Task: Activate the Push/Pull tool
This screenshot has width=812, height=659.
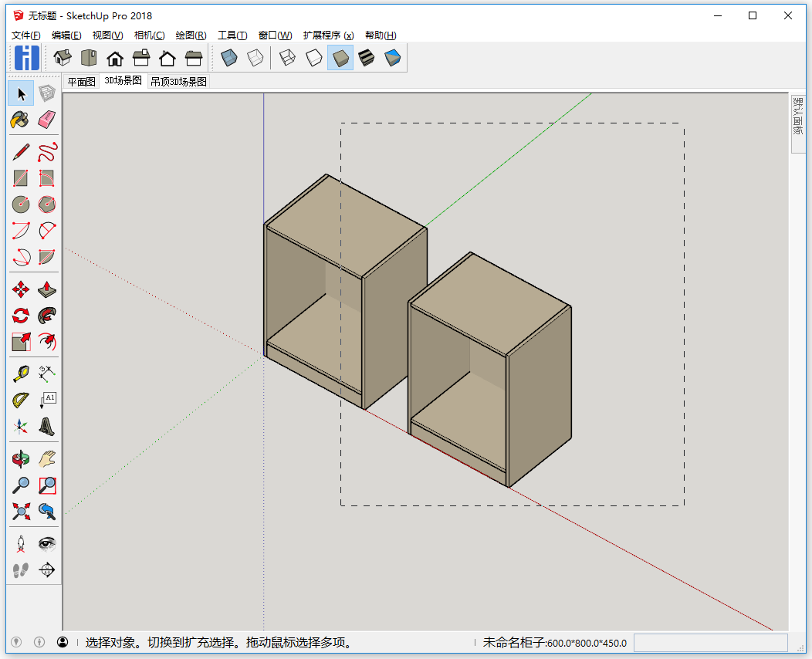Action: (47, 289)
